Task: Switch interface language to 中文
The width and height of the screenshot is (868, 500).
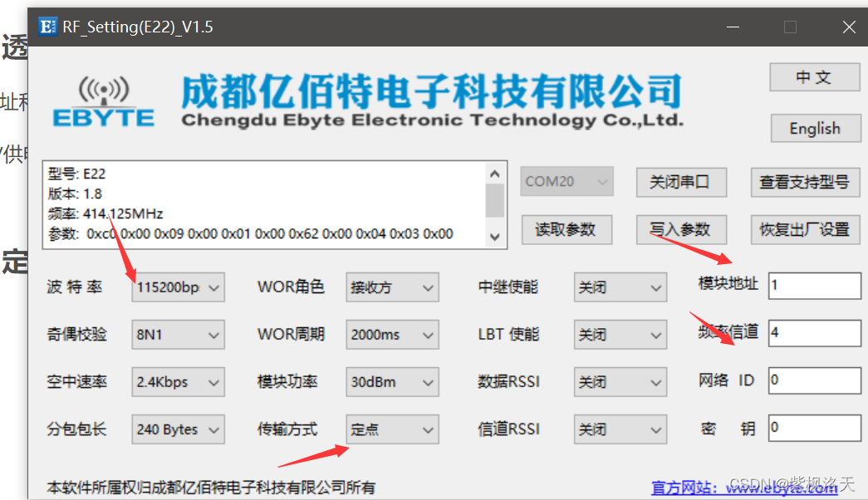Action: click(814, 76)
